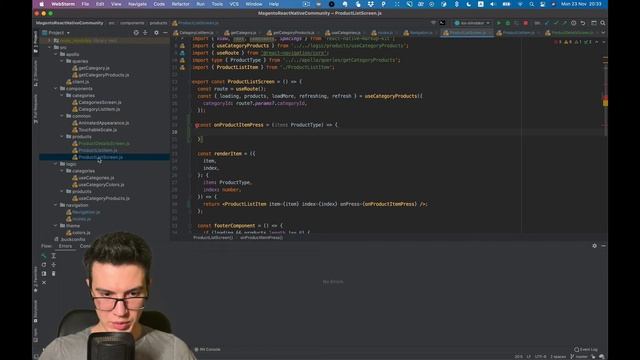Image resolution: width=640 pixels, height=360 pixels.
Task: Open the Flow panel gear settings
Action: pyautogui.click(x=594, y=246)
